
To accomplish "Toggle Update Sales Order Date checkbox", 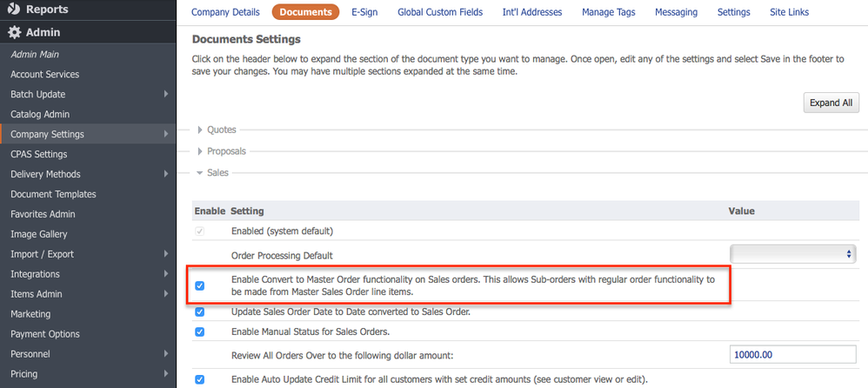I will click(x=200, y=312).
